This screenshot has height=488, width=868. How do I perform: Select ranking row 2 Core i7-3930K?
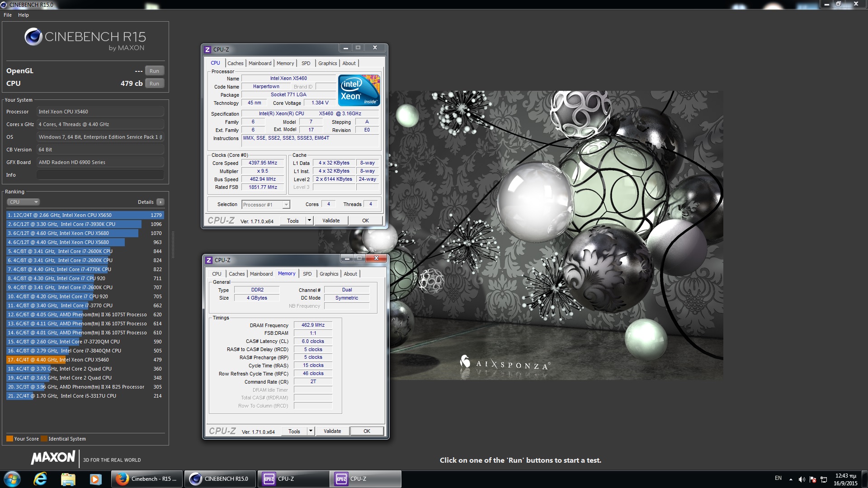(85, 224)
